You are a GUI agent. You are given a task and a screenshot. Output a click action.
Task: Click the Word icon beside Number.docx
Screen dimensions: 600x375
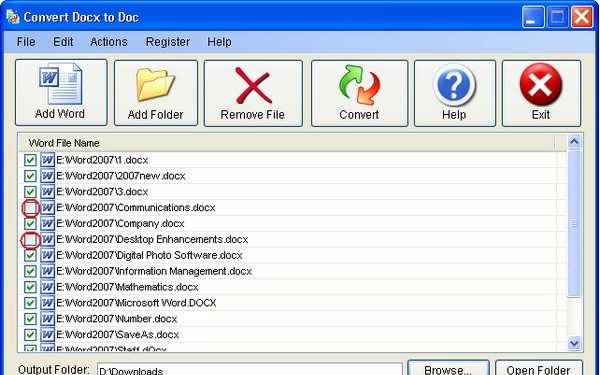point(47,318)
